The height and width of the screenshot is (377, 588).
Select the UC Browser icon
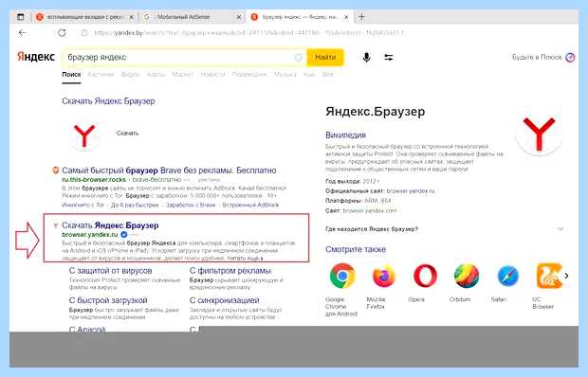[548, 276]
